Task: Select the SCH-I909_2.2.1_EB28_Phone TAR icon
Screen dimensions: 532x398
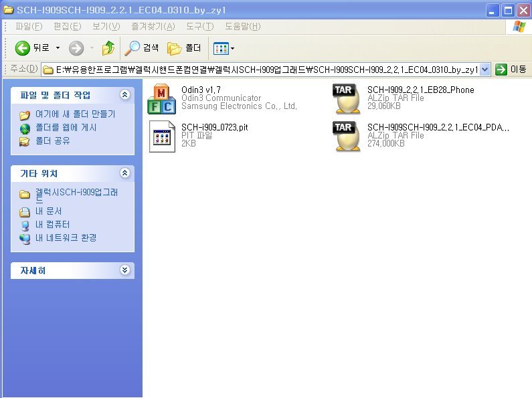Action: point(347,98)
